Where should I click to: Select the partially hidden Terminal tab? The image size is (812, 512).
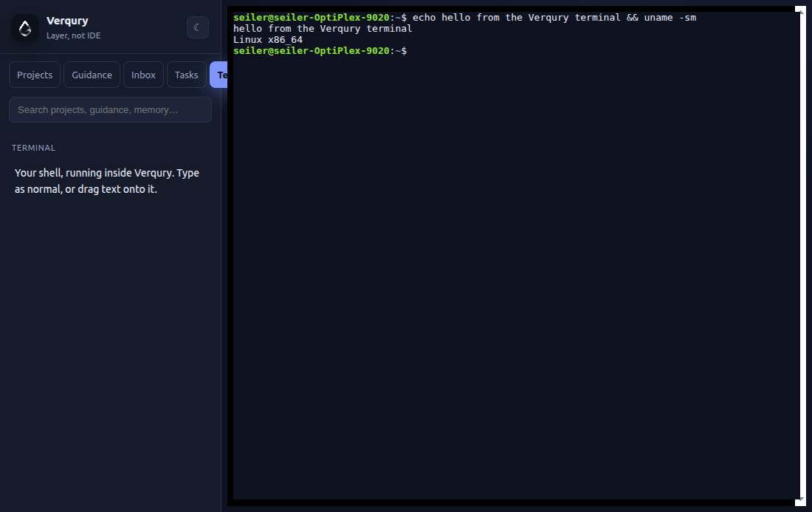coord(219,75)
